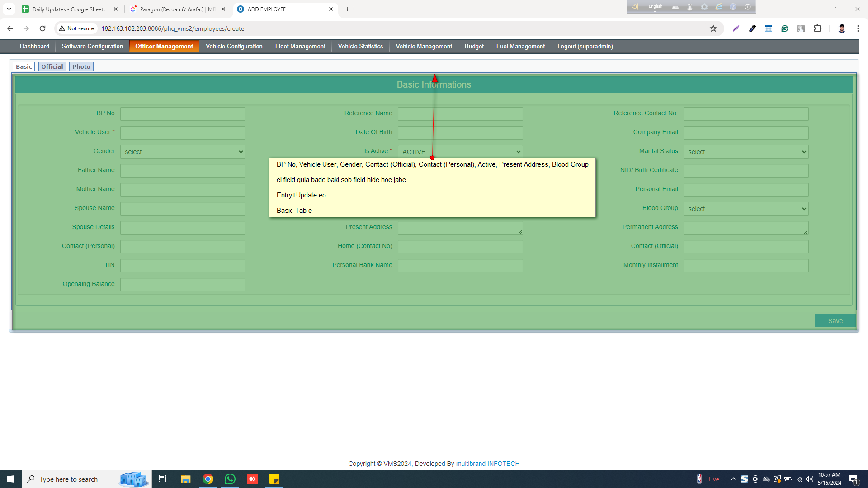
Task: Open the Chrome extensions puzzle icon
Action: pos(817,28)
